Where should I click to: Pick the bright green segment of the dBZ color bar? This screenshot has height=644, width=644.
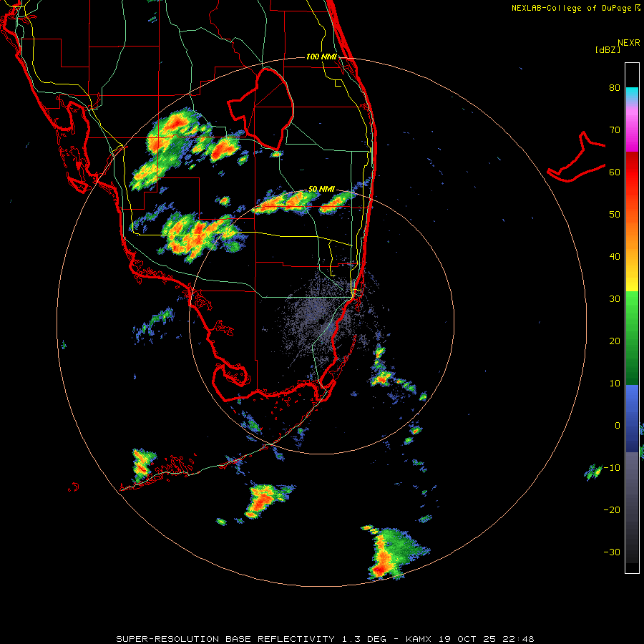pos(632,306)
